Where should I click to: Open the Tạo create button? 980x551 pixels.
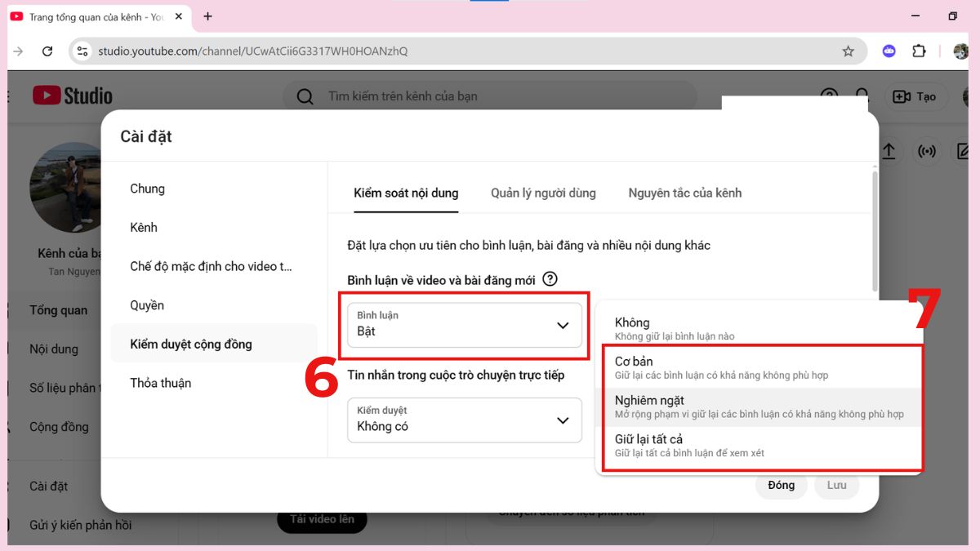(915, 96)
